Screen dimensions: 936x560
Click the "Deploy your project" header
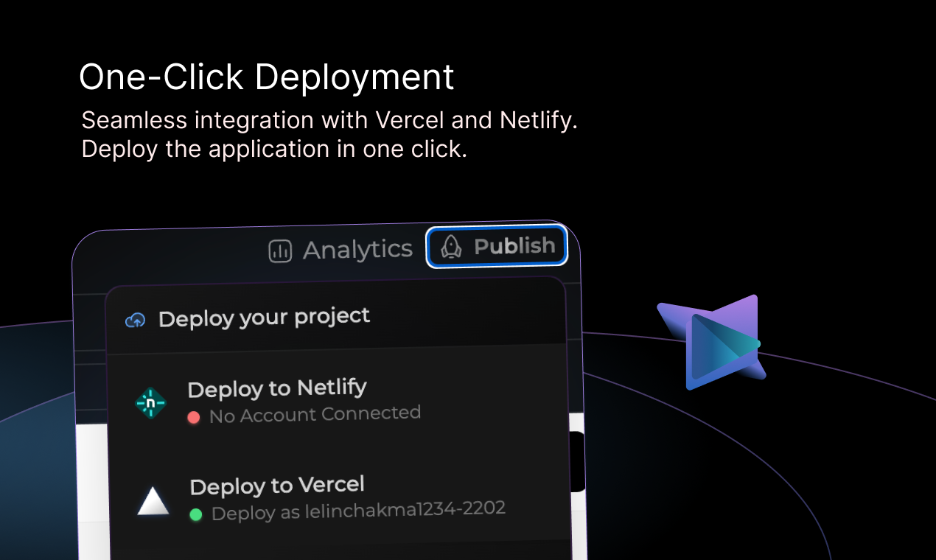(x=264, y=318)
